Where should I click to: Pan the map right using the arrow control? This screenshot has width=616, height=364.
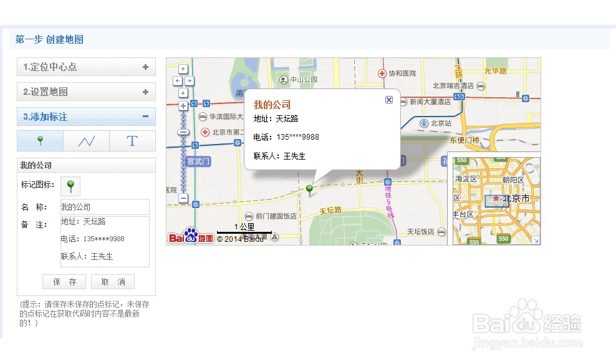190,80
